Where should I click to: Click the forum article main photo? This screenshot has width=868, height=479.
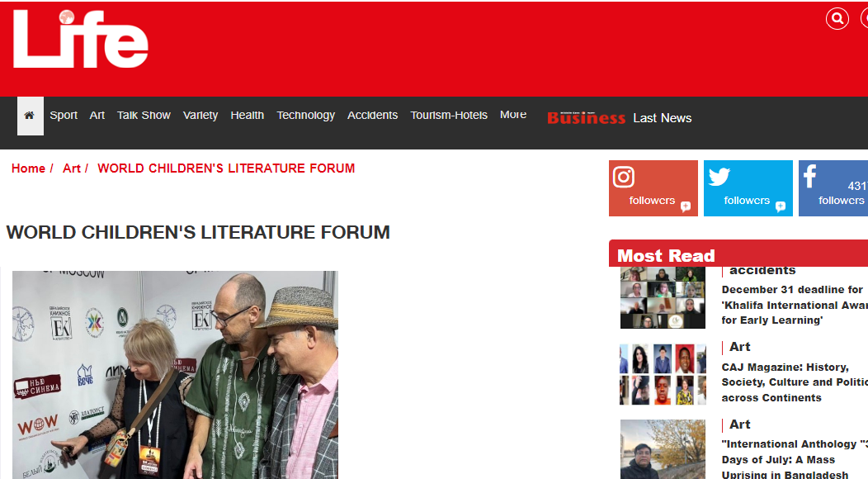[x=175, y=375]
